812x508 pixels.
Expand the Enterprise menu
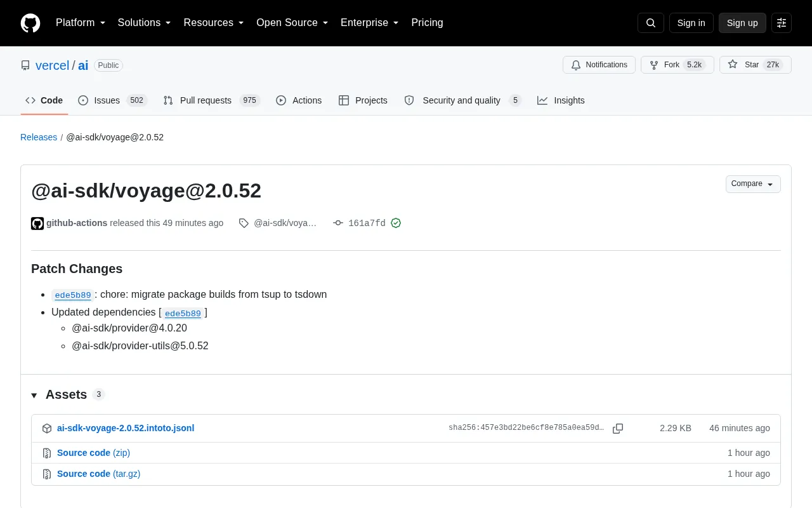pyautogui.click(x=370, y=23)
